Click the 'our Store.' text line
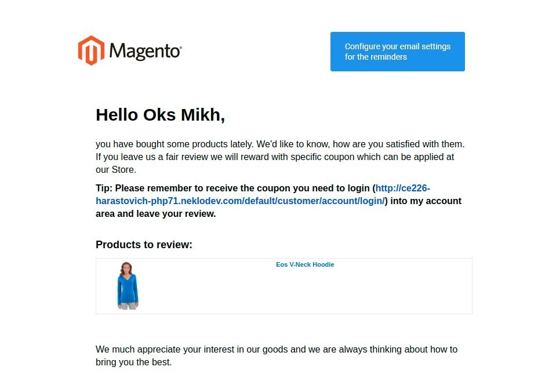This screenshot has height=392, width=545. click(x=116, y=169)
